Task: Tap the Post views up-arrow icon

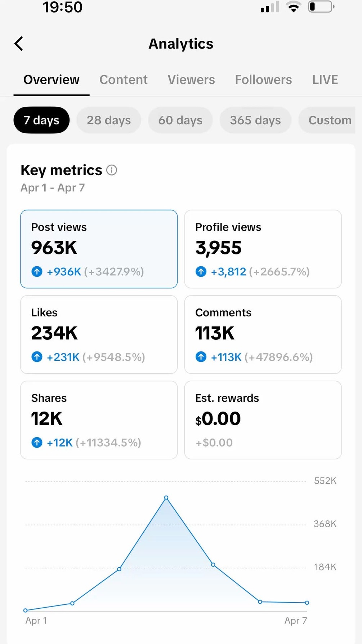Action: pos(37,271)
